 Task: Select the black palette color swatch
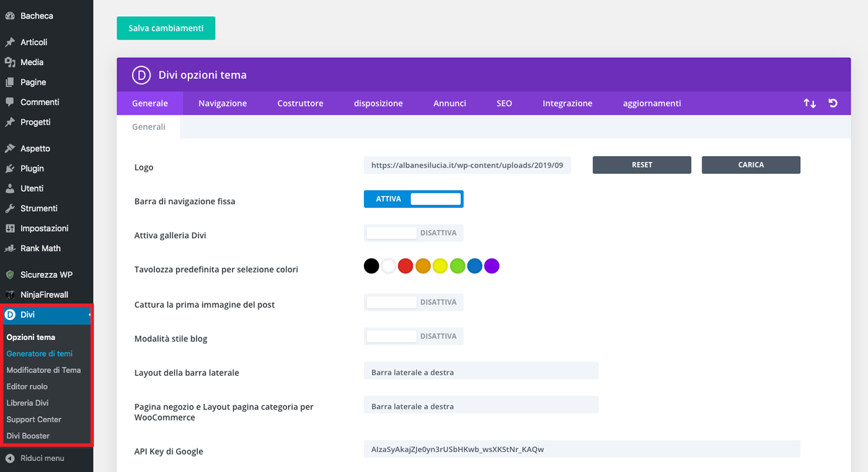[x=371, y=266]
